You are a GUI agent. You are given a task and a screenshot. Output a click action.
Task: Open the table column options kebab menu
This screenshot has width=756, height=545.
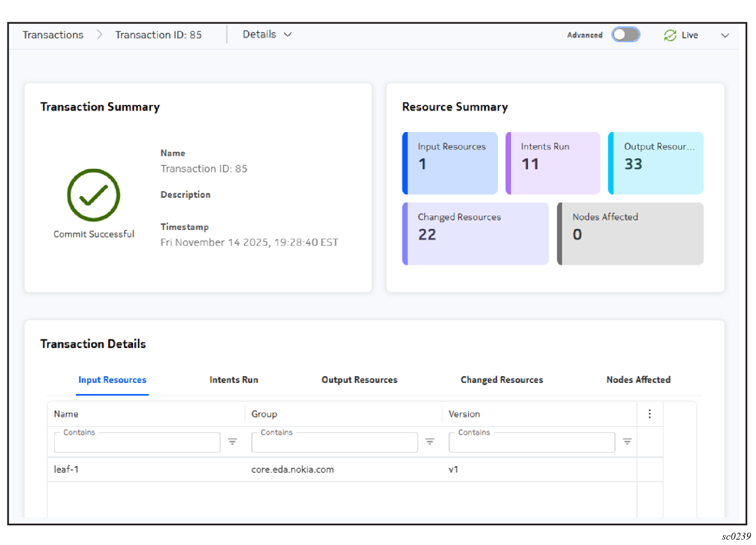pos(650,414)
